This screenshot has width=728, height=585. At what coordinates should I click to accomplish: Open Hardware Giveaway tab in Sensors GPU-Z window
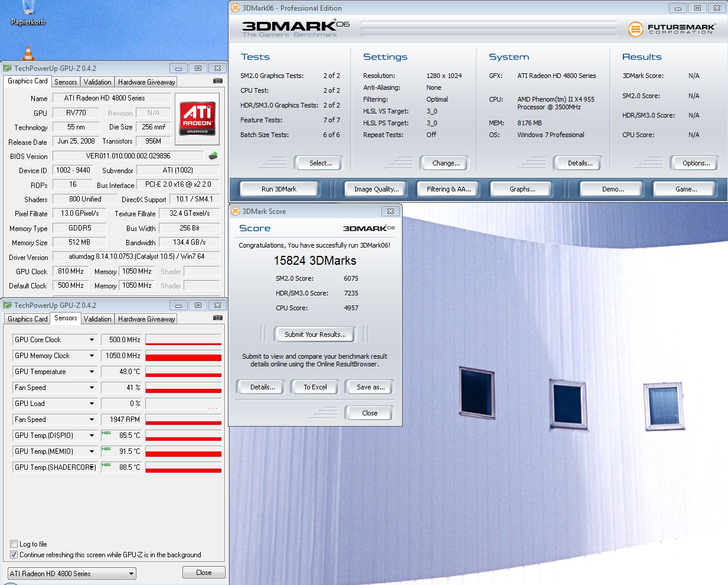146,319
